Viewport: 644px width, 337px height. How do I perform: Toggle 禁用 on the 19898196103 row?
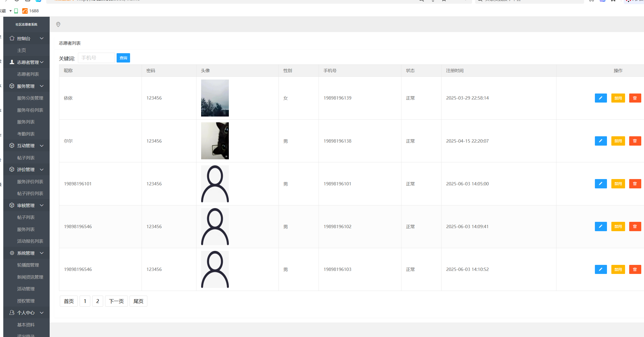point(618,269)
